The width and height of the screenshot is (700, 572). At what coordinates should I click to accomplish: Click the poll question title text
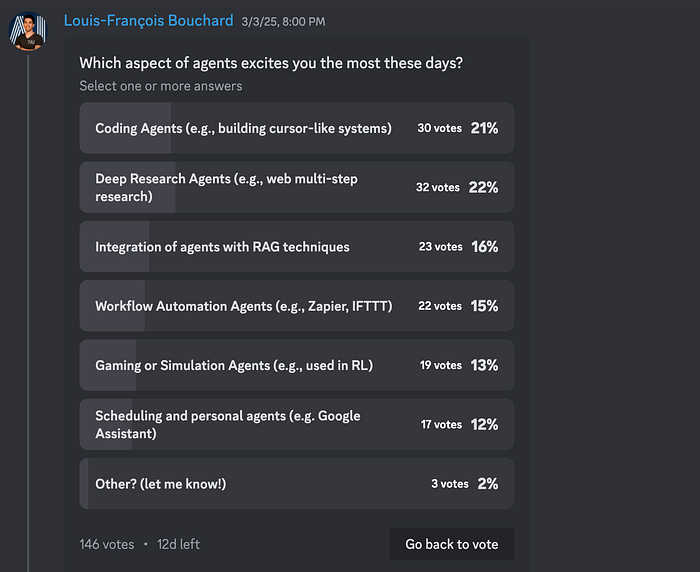271,63
